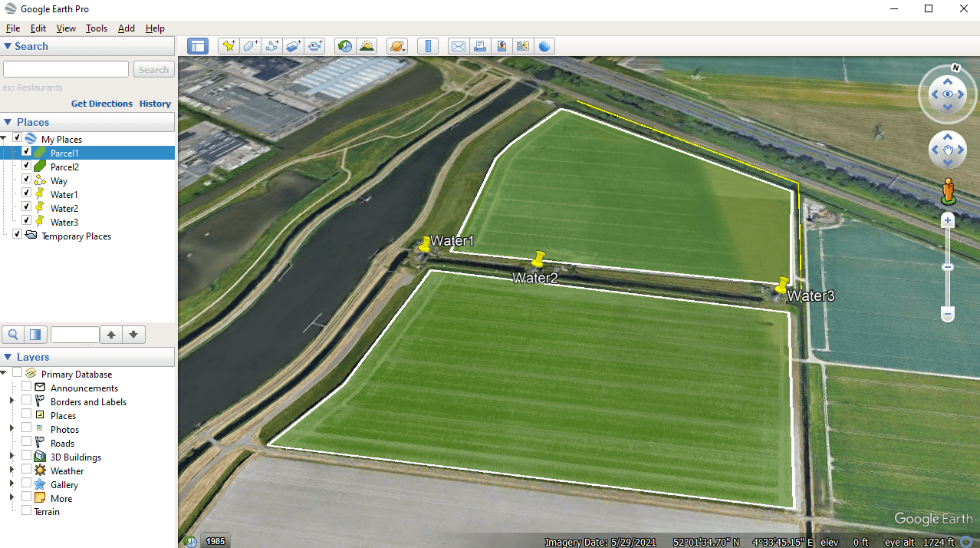Click the Email toolbar icon
Viewport: 980px width, 548px height.
tap(459, 46)
